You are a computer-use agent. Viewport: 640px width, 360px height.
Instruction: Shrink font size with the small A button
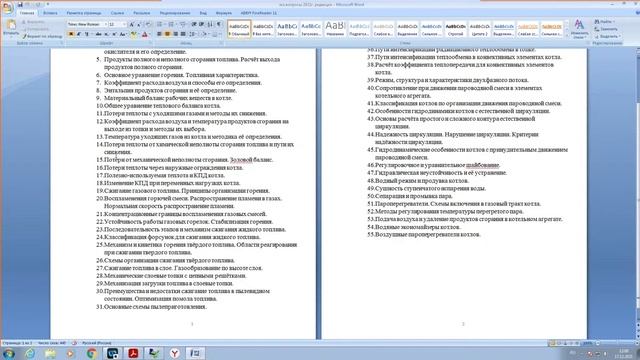coord(139,24)
